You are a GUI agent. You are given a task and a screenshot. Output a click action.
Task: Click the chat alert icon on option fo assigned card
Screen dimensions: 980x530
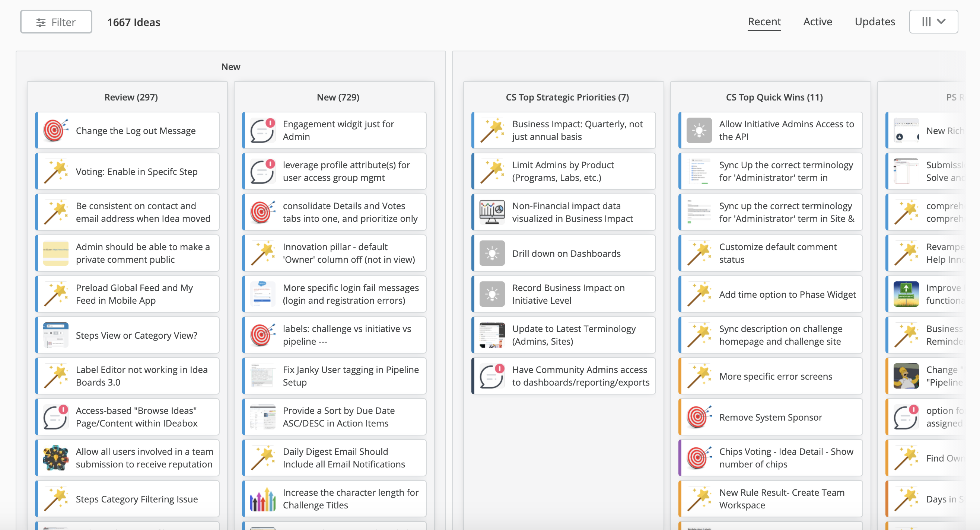pos(906,417)
